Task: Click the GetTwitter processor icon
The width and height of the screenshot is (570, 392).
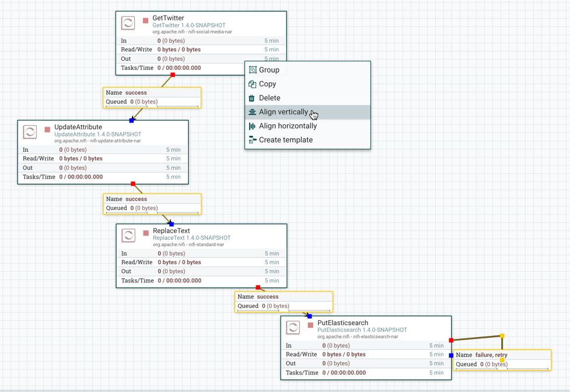Action: click(128, 23)
